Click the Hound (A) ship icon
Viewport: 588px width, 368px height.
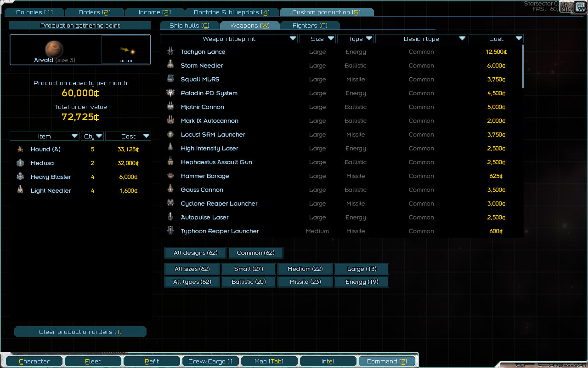(x=20, y=149)
